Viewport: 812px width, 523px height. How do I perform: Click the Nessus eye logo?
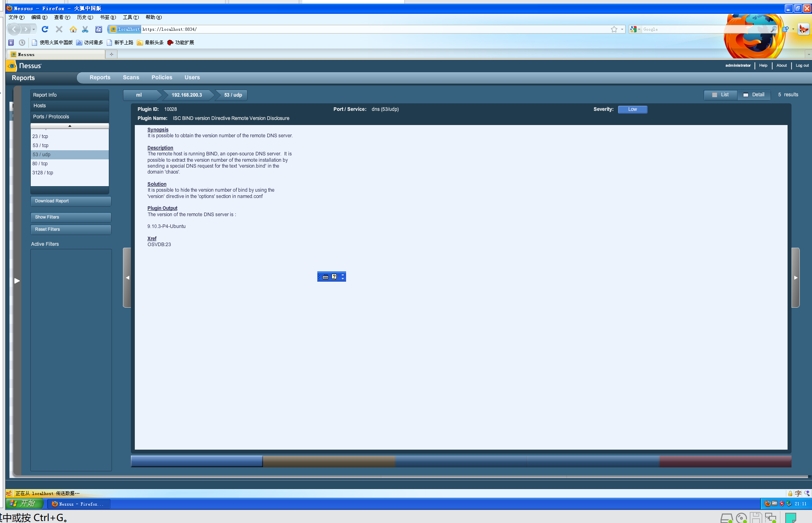12,66
